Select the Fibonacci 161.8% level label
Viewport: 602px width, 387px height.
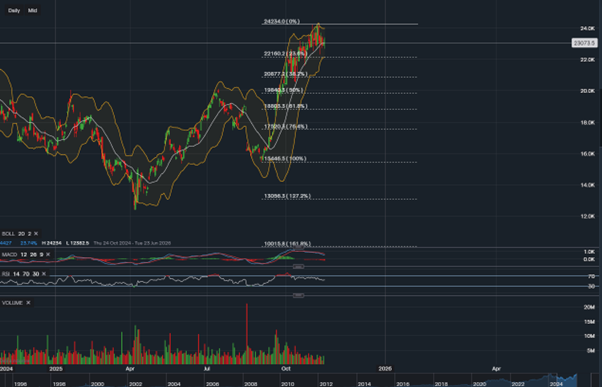coord(287,243)
